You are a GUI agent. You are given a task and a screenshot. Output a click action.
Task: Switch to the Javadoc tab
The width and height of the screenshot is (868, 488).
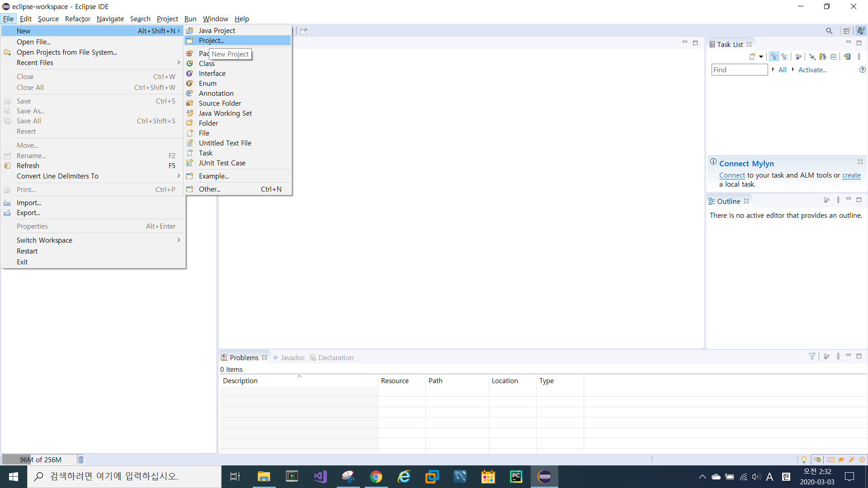[x=292, y=357]
